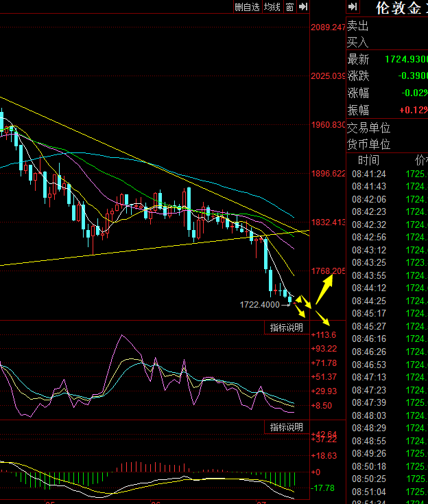Click the 时间 column header
The width and height of the screenshot is (428, 504).
pos(368,160)
